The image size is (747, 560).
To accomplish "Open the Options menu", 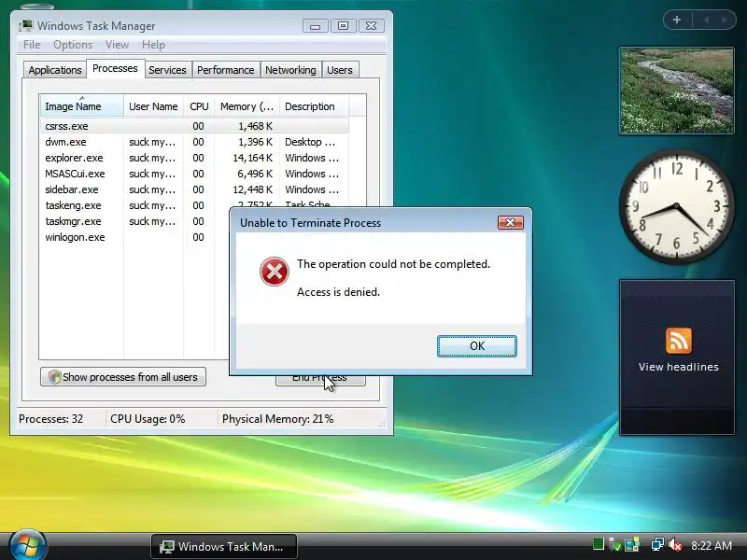I will click(73, 45).
